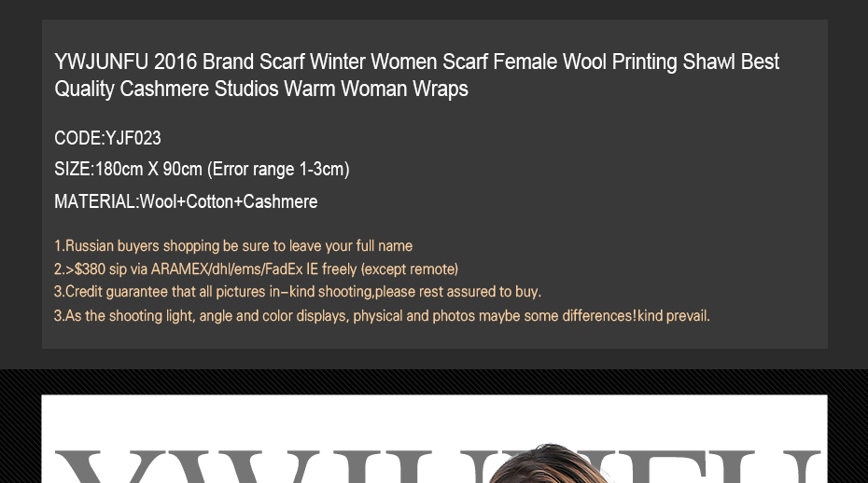The height and width of the screenshot is (483, 868).
Task: Select the product code YJF023 text
Action: [x=133, y=138]
